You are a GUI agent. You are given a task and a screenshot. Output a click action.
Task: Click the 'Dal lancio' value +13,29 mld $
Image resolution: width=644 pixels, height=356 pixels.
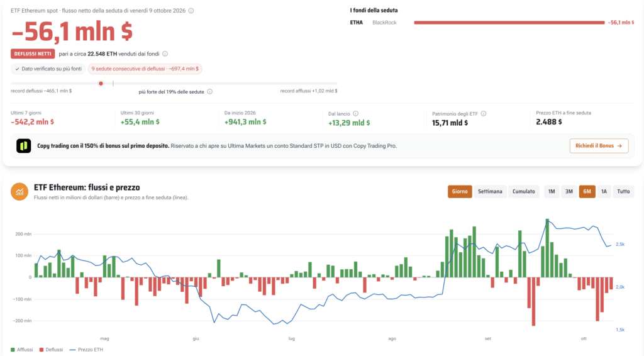(x=349, y=123)
